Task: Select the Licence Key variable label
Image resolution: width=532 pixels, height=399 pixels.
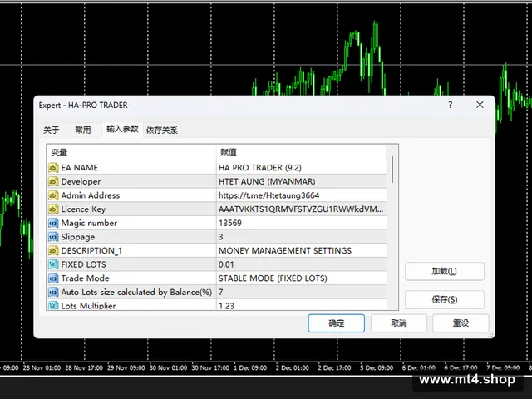Action: pos(83,209)
